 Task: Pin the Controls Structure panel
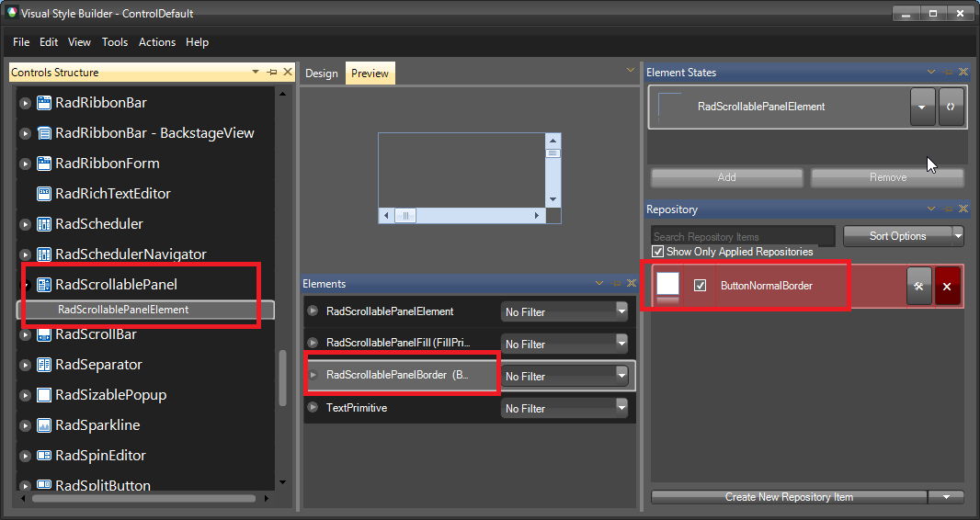[x=272, y=73]
